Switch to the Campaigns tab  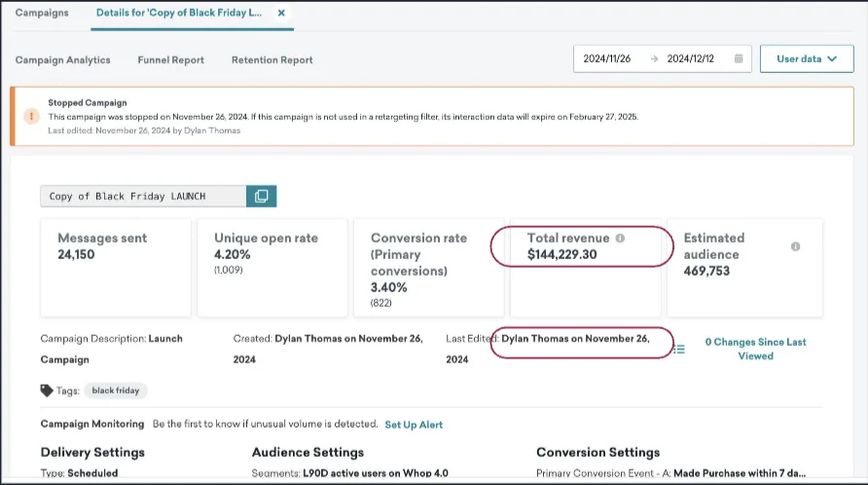click(42, 13)
